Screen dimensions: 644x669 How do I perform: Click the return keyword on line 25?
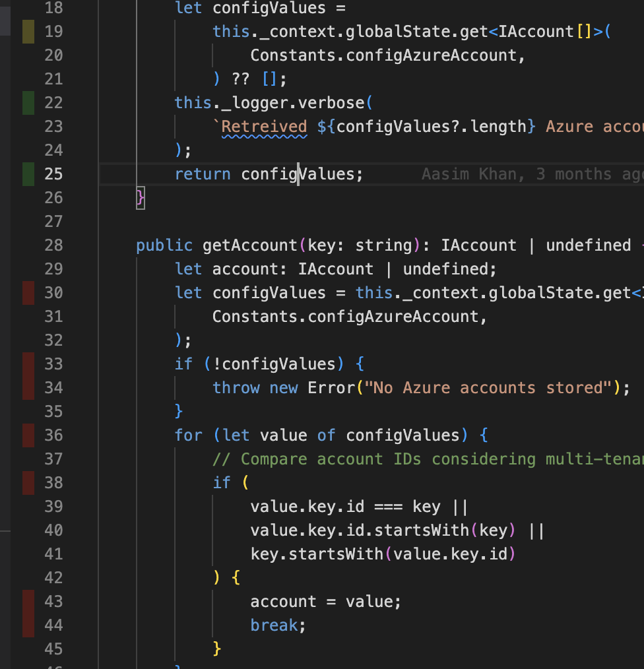click(x=202, y=174)
